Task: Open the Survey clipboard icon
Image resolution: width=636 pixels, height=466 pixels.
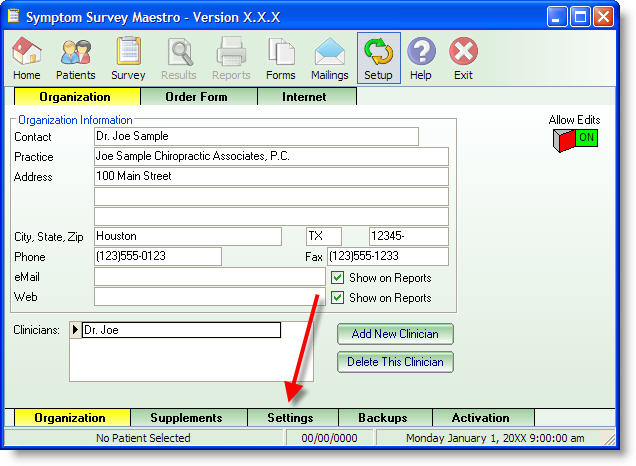Action: click(128, 58)
